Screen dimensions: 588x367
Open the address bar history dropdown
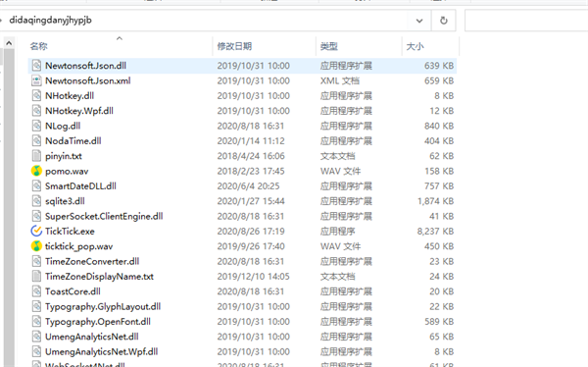(x=419, y=21)
